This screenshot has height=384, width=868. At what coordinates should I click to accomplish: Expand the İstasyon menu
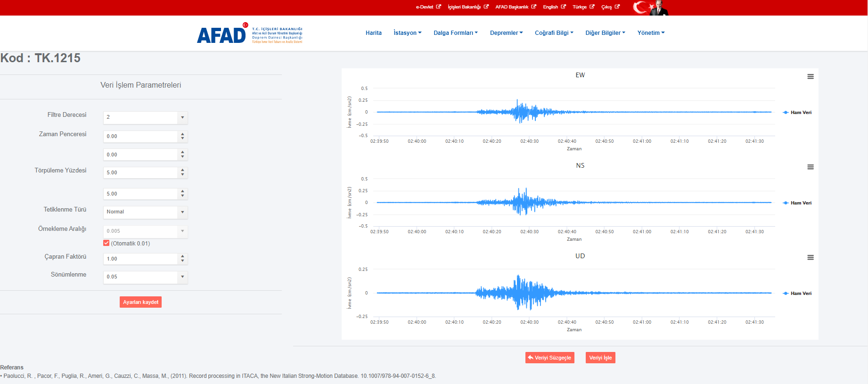click(408, 33)
